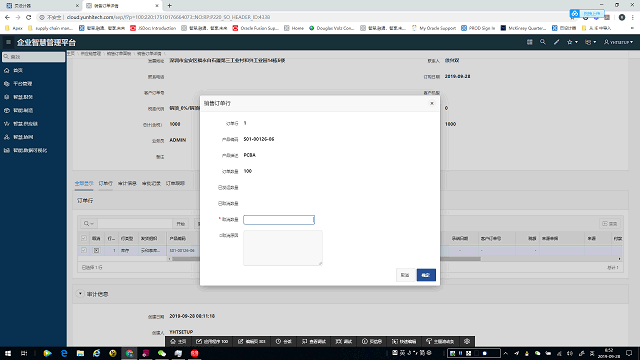This screenshot has height=360, width=640.
Task: Open the header dropdown next to favorites
Action: (x=591, y=42)
